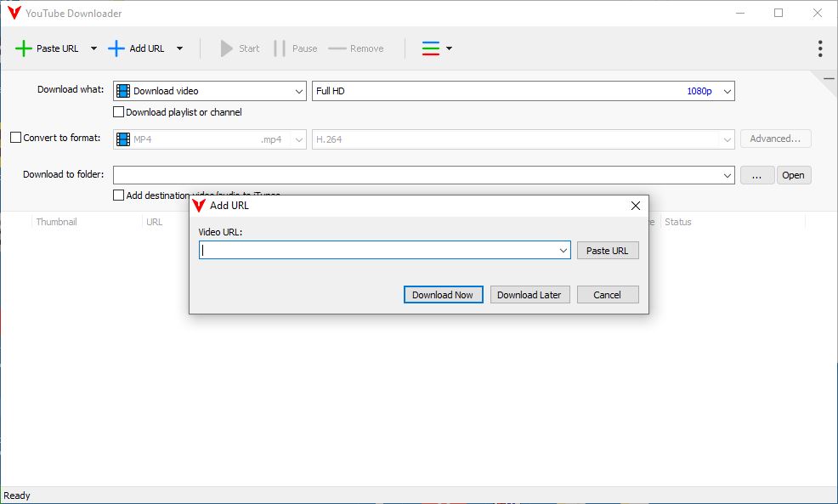Viewport: 838px width, 504px height.
Task: Click Paste URL button in the dialog
Action: 608,251
